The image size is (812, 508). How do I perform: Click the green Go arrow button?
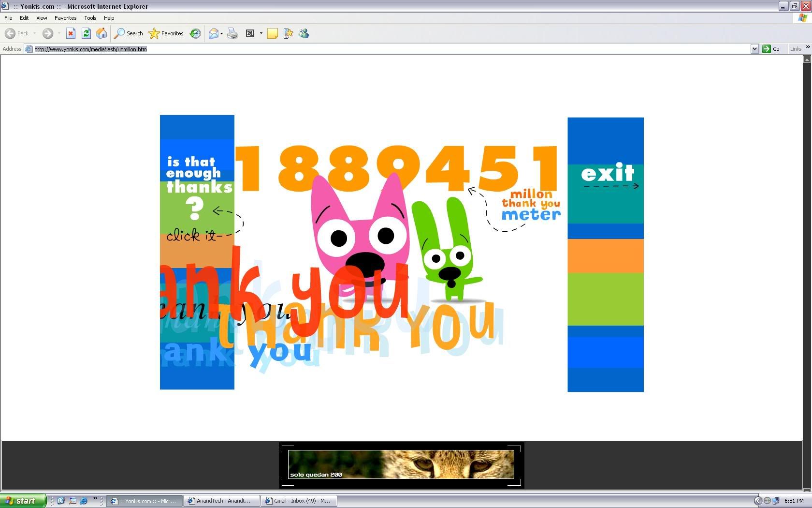(x=766, y=49)
